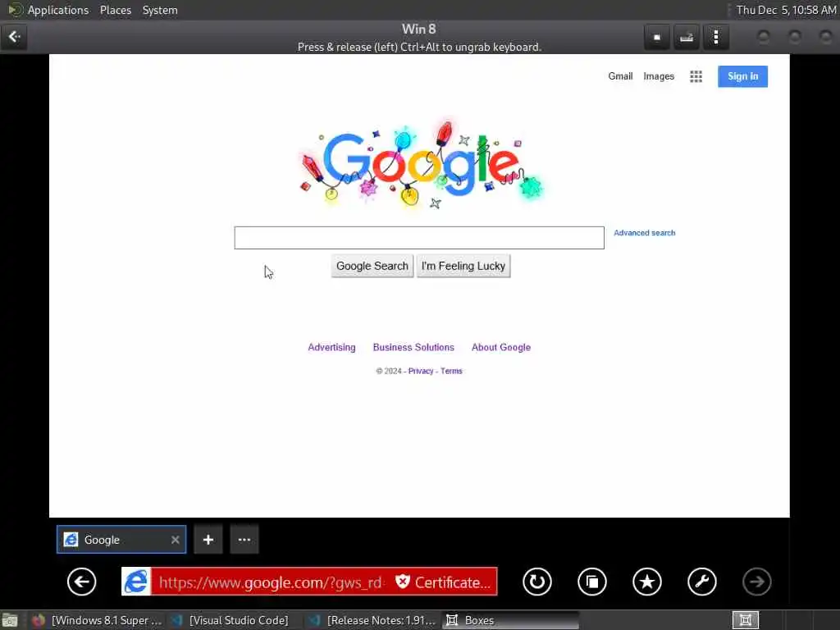The width and height of the screenshot is (840, 630).
Task: Click the show desktop icon in bottom panel
Action: [10, 620]
